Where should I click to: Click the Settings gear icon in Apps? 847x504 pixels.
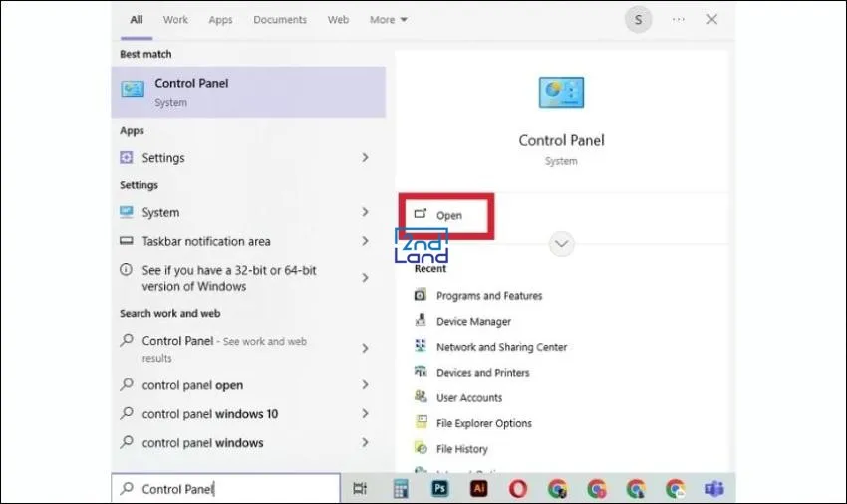pyautogui.click(x=126, y=157)
